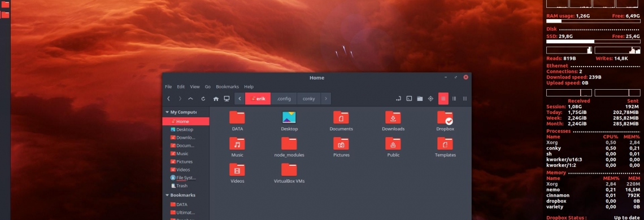
Task: Open the View menu
Action: pos(195,87)
